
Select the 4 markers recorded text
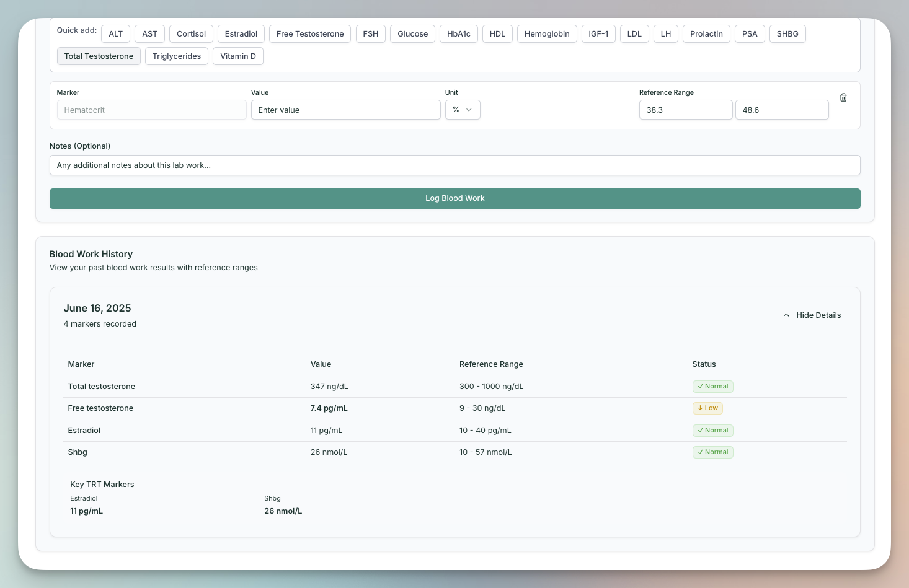tap(100, 323)
